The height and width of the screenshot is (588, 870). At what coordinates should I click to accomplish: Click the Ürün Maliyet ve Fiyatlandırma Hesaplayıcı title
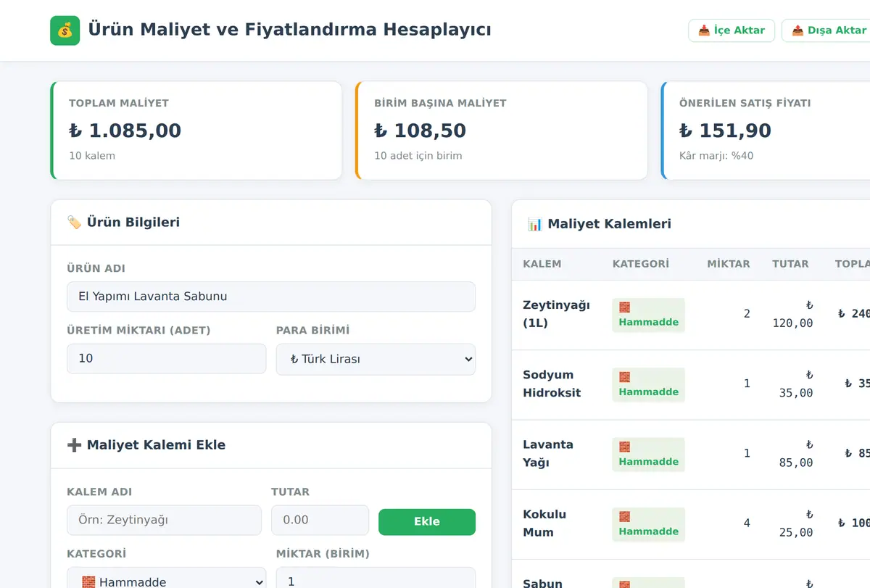click(x=289, y=30)
